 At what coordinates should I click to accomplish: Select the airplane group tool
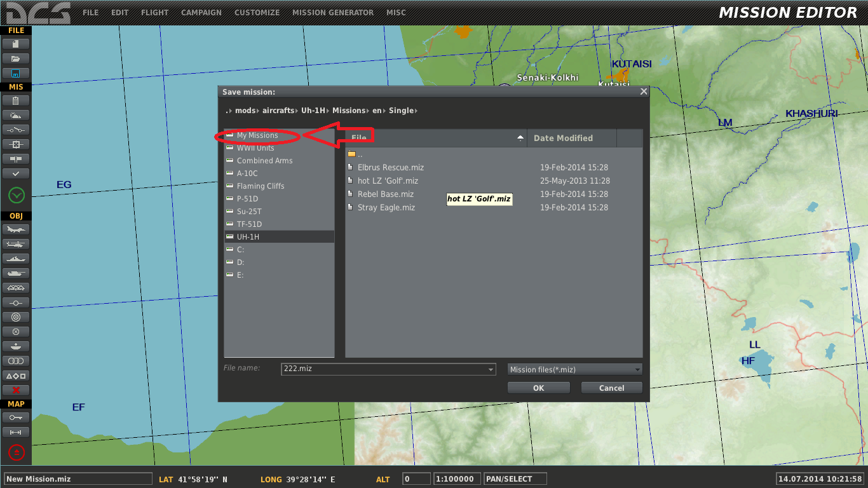tap(16, 229)
